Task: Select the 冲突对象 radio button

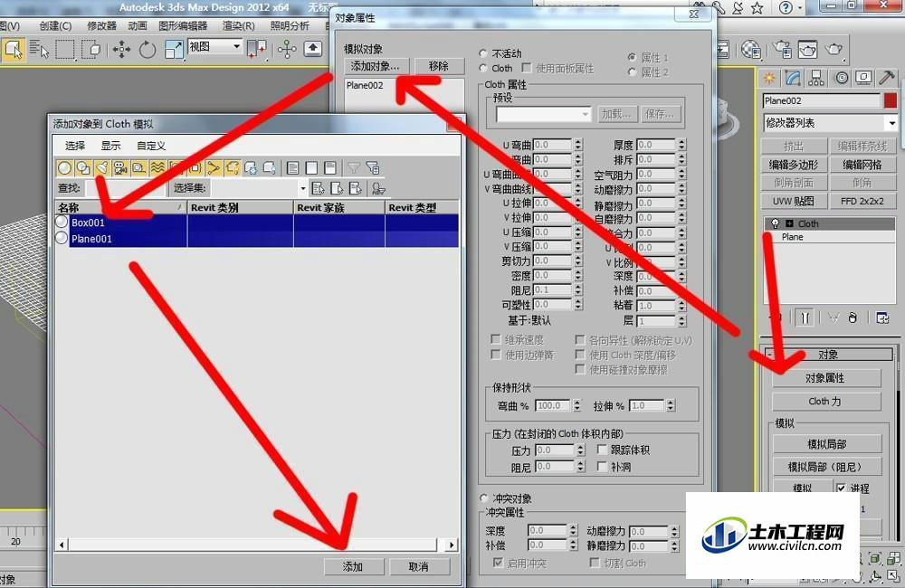Action: click(483, 498)
